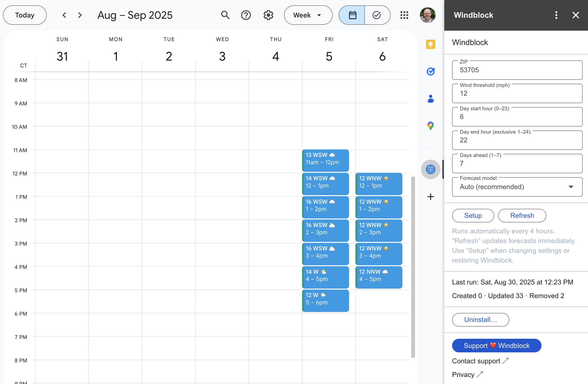This screenshot has height=384, width=588.
Task: Go to next week arrow
Action: click(x=80, y=15)
